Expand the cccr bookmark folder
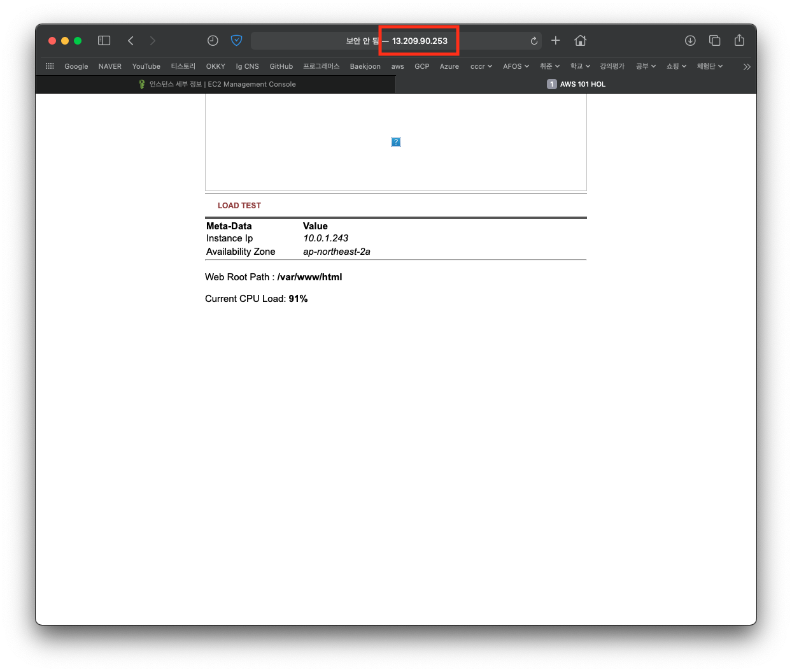 [x=481, y=66]
